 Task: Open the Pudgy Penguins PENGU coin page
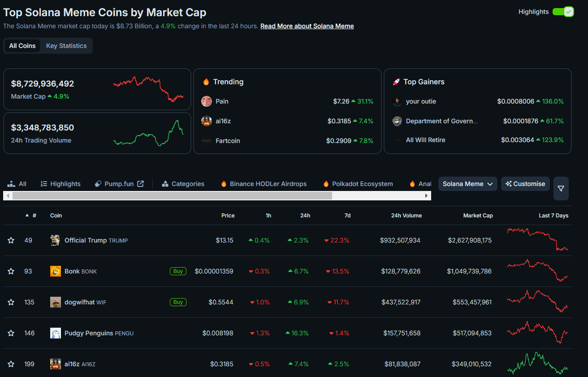coord(99,333)
